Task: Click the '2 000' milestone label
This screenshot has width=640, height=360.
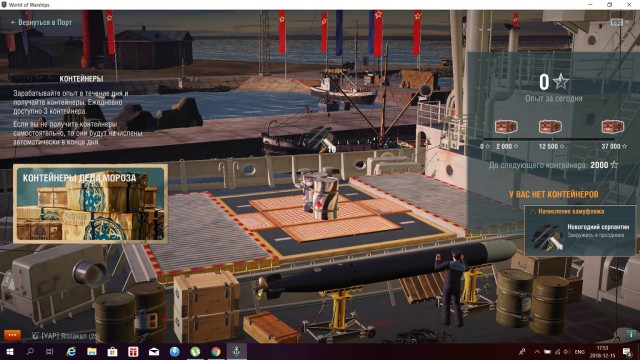Action: click(x=507, y=146)
